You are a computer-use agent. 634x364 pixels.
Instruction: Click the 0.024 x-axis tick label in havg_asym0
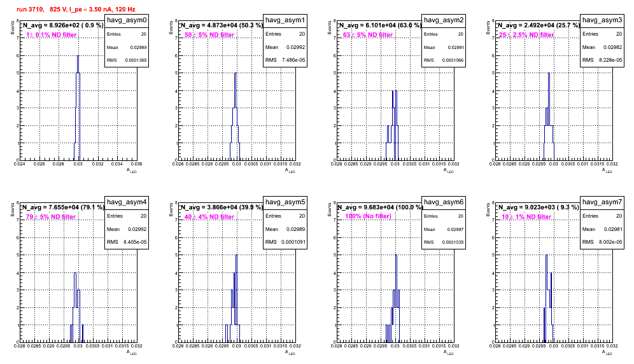click(x=19, y=164)
